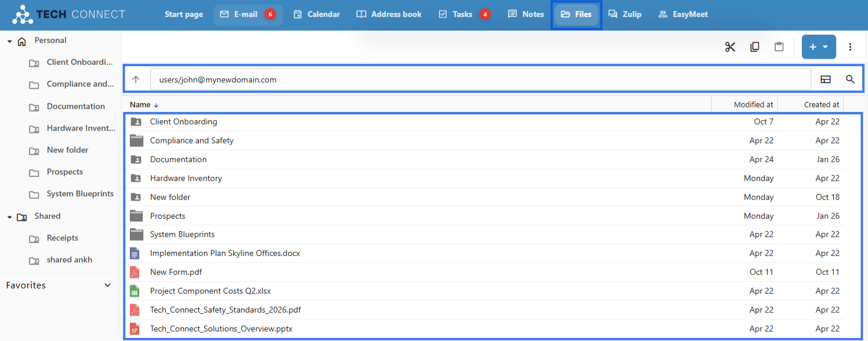
Task: Go to the Tasks tab
Action: pyautogui.click(x=464, y=14)
